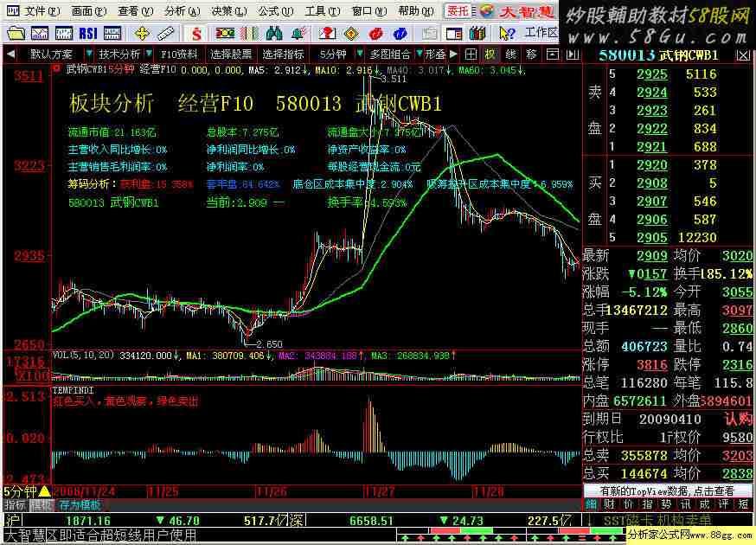Click the skip-to-end play icon
This screenshot has height=545, width=756.
tap(573, 54)
